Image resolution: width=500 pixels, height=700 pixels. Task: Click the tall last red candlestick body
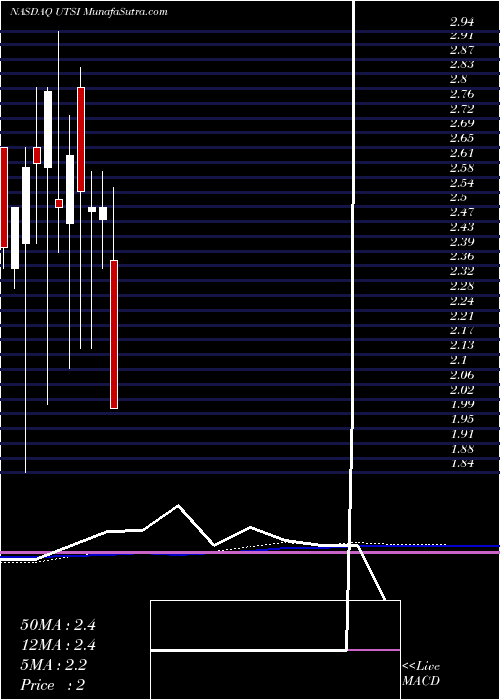114,334
